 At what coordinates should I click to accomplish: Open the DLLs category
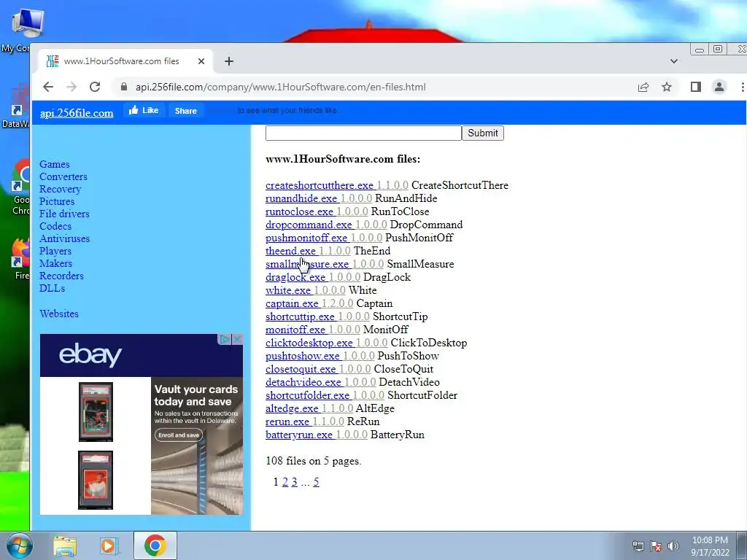point(52,288)
